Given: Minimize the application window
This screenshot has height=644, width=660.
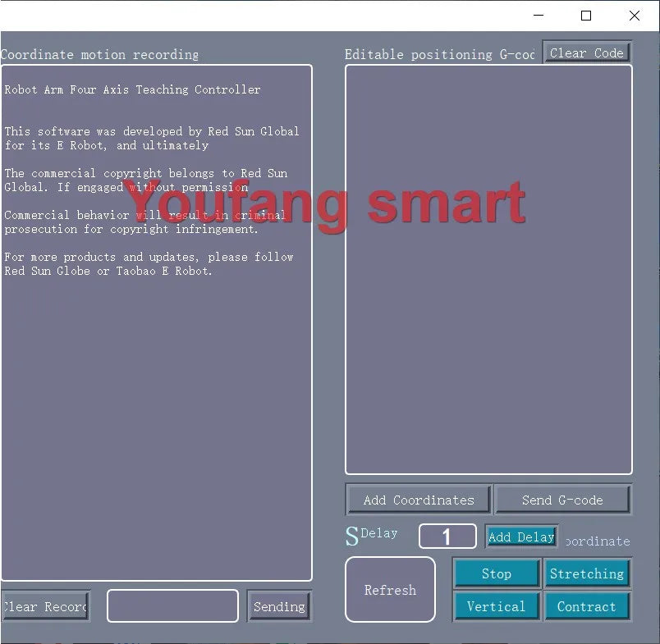Looking at the screenshot, I should 539,16.
